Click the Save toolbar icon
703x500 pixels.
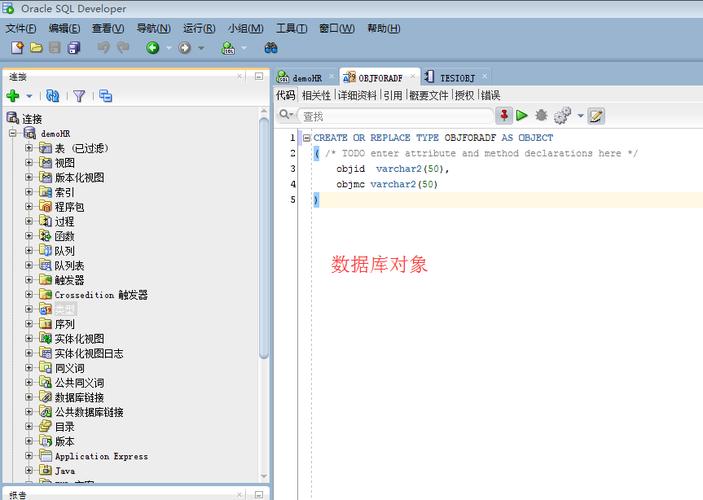(x=55, y=47)
